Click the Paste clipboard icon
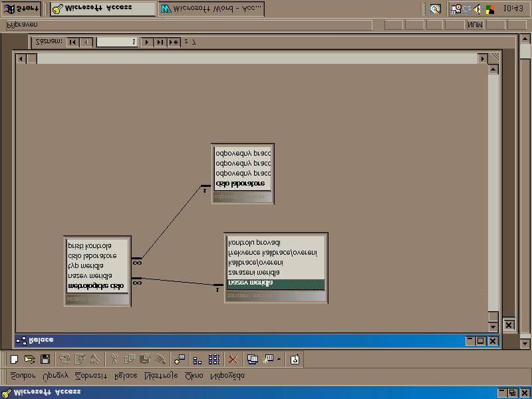Image resolution: width=532 pixels, height=399 pixels. [145, 359]
